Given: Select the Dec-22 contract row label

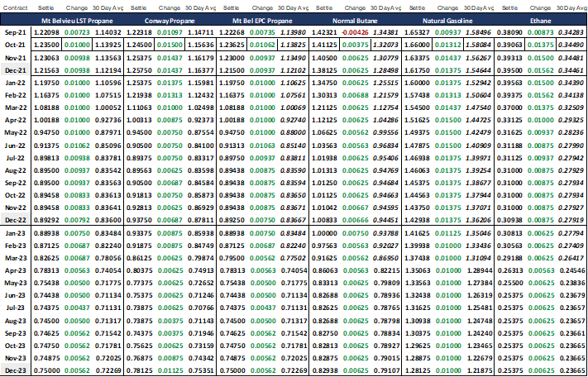Looking at the screenshot, I should click(x=16, y=221).
